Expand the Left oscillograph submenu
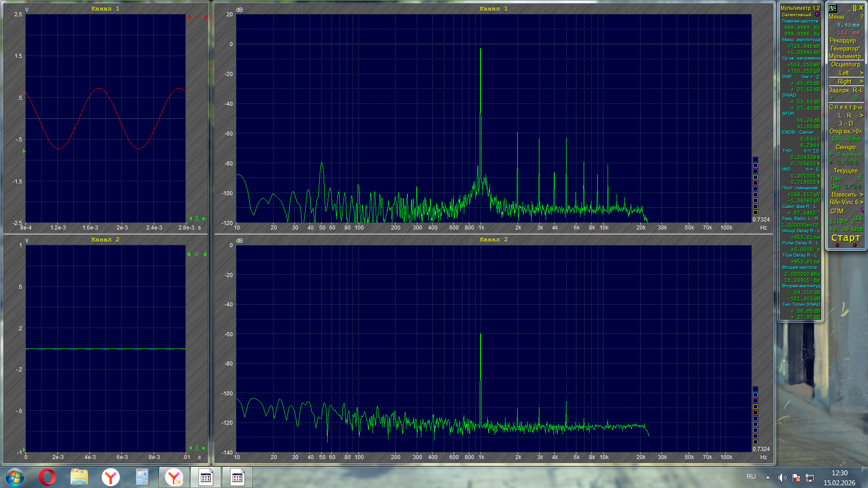 click(845, 73)
